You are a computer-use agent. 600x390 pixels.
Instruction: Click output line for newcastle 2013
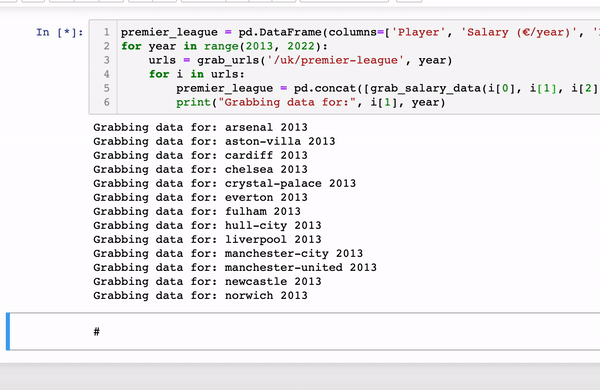pyautogui.click(x=207, y=282)
